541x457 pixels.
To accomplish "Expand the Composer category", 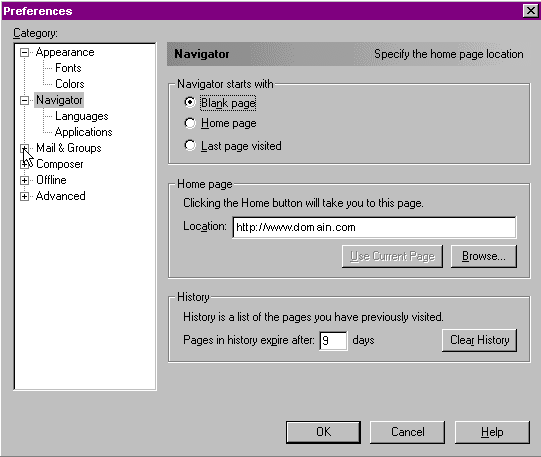I will [x=24, y=164].
